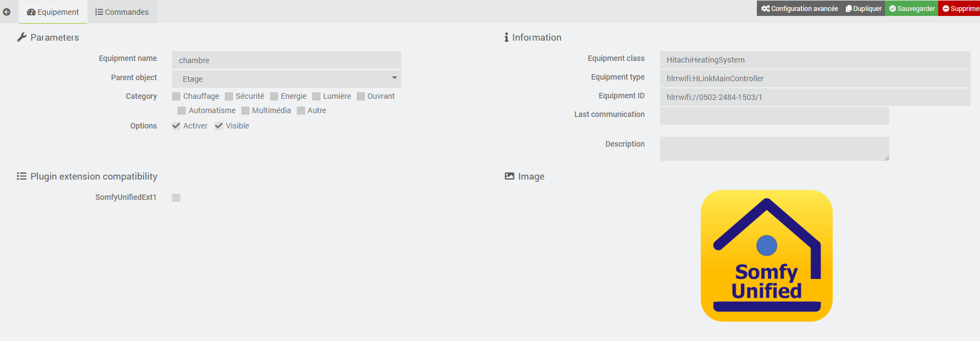Click the Parameters wrench icon
Image resolution: width=980 pixels, height=341 pixels.
[x=22, y=37]
